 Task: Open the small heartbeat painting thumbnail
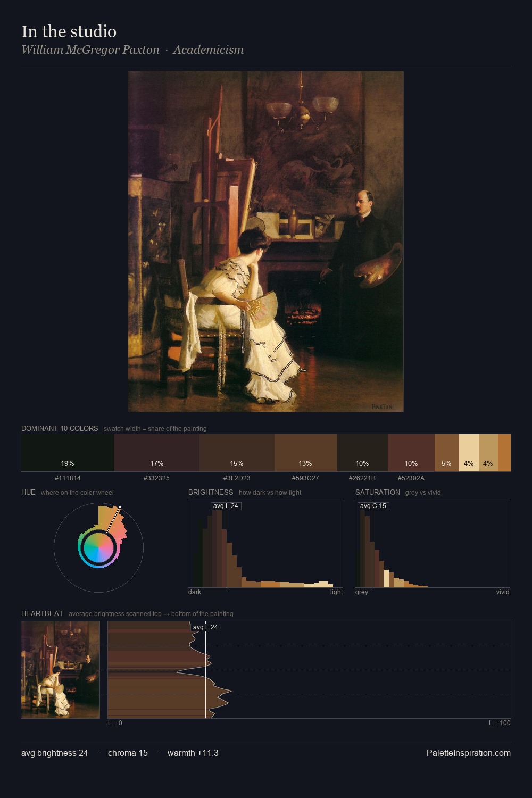pyautogui.click(x=61, y=670)
